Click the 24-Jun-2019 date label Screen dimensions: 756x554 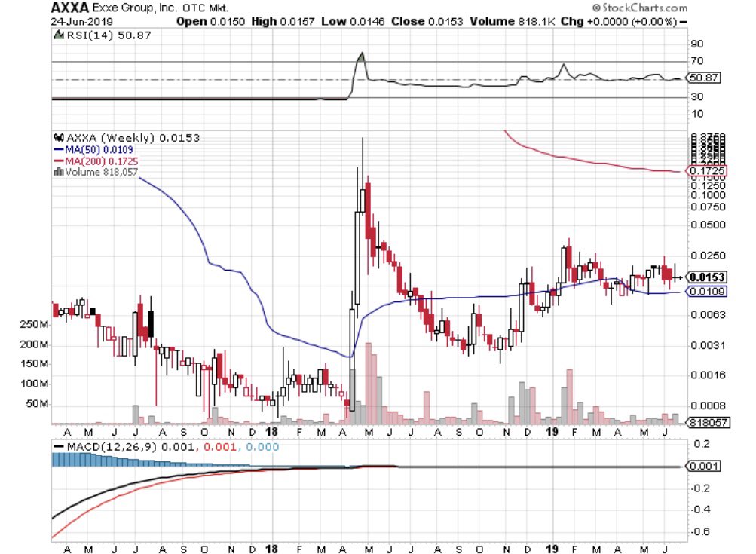pos(81,22)
